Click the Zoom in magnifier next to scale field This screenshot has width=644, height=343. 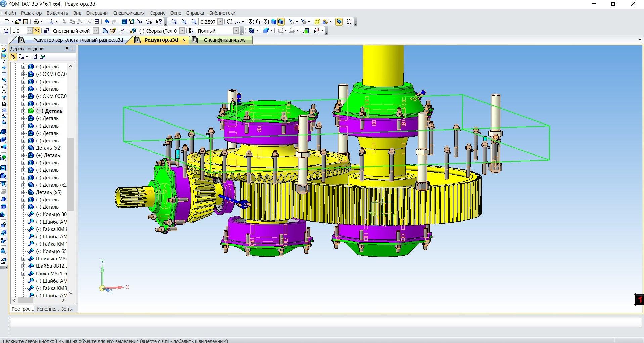[x=194, y=22]
